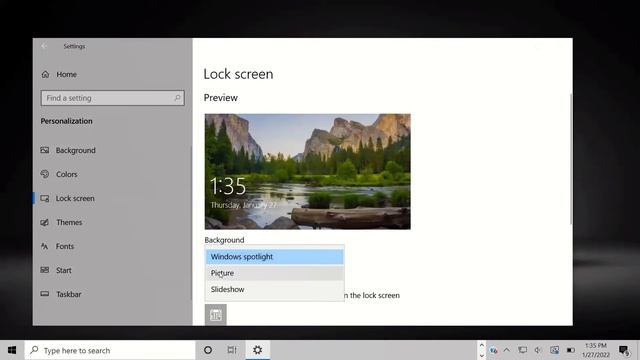Click the volume speaker tray icon
Image resolution: width=640 pixels, height=360 pixels.
[538, 350]
